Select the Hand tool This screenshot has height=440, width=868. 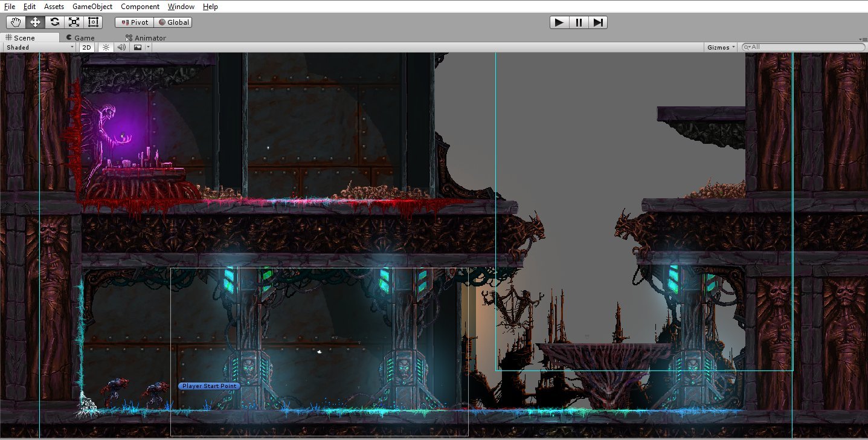point(16,22)
